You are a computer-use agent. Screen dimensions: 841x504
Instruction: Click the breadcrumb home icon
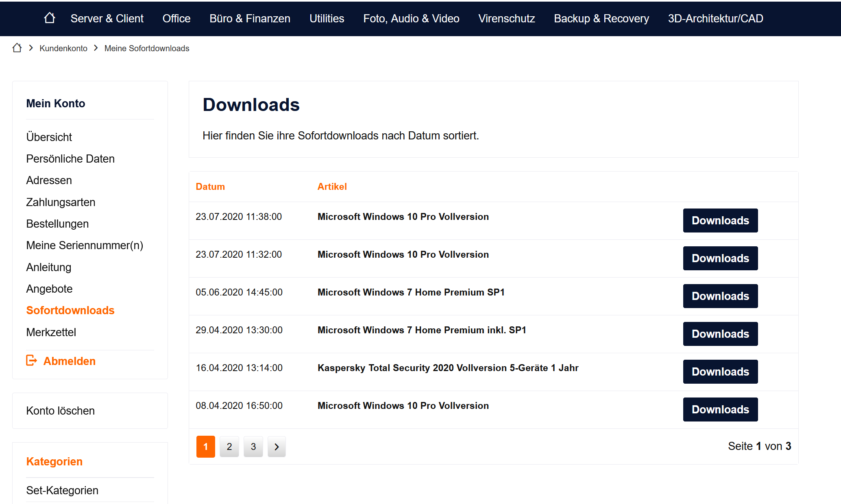17,48
